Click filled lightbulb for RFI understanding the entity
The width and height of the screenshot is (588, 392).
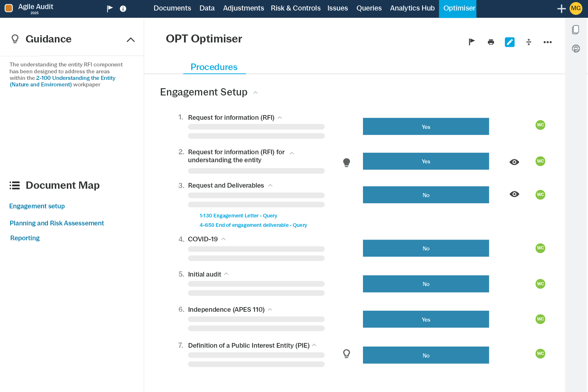347,162
